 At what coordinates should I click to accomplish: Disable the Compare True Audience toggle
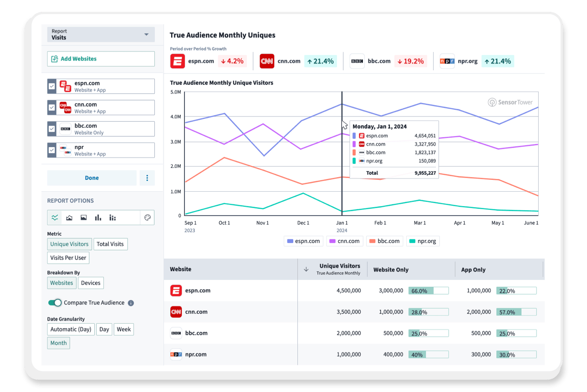coord(55,302)
